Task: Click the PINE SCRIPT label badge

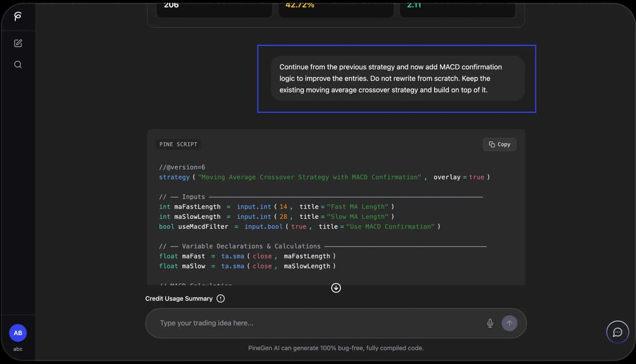Action: pos(179,144)
